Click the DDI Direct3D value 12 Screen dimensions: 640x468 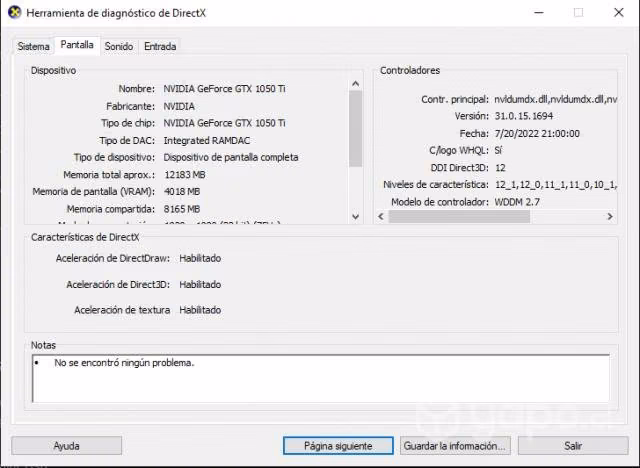click(500, 168)
